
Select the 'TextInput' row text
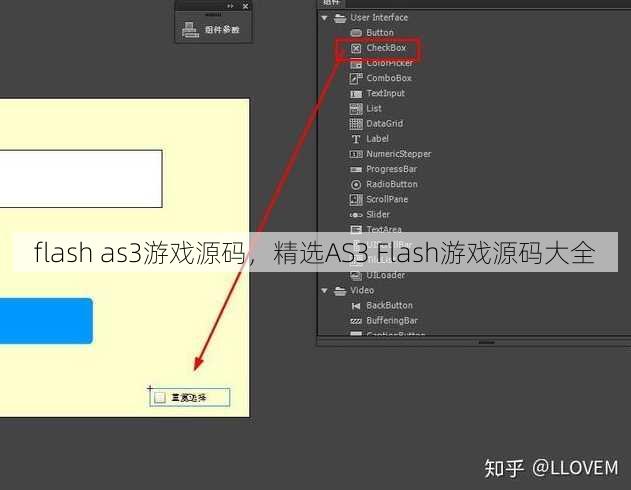click(x=386, y=93)
